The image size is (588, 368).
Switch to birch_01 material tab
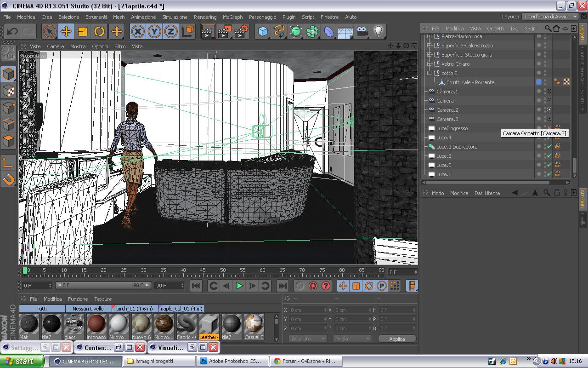(135, 309)
